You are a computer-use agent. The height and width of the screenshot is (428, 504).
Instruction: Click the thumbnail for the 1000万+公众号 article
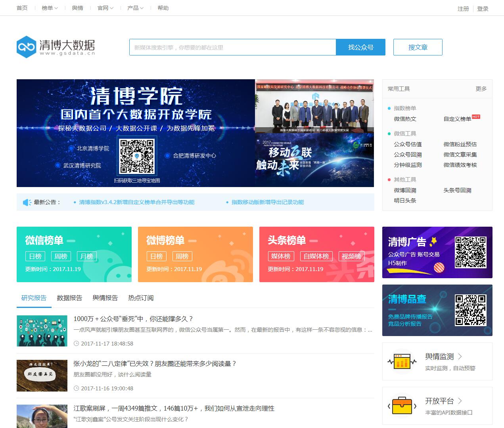tap(42, 331)
